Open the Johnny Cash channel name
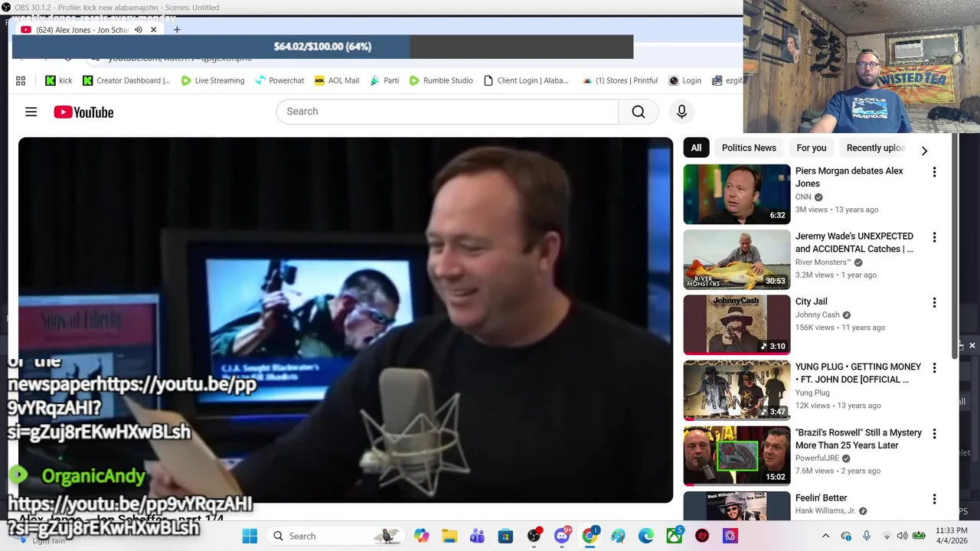Image resolution: width=980 pixels, height=551 pixels. 818,315
